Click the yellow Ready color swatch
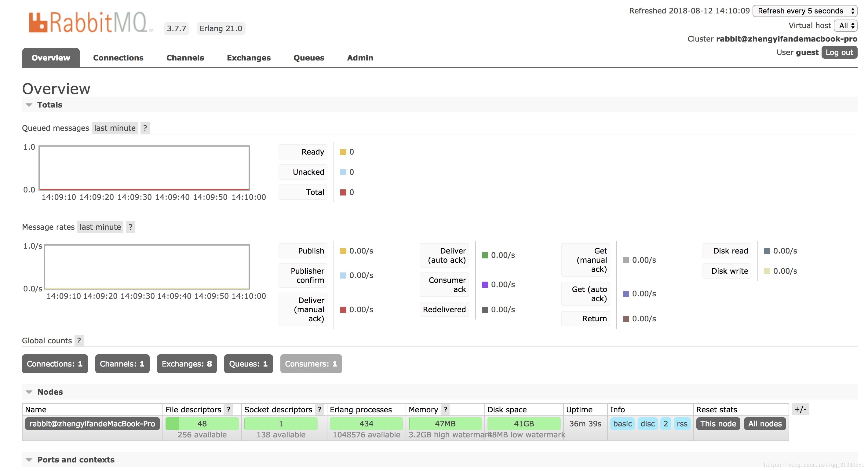 343,152
